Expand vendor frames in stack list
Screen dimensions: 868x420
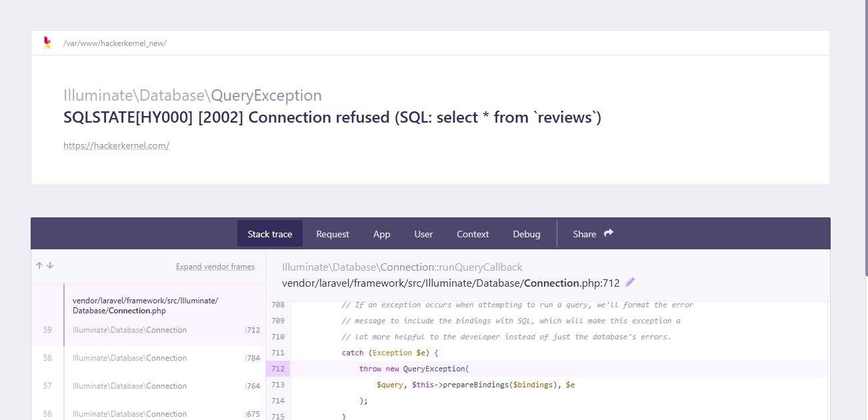(x=215, y=267)
